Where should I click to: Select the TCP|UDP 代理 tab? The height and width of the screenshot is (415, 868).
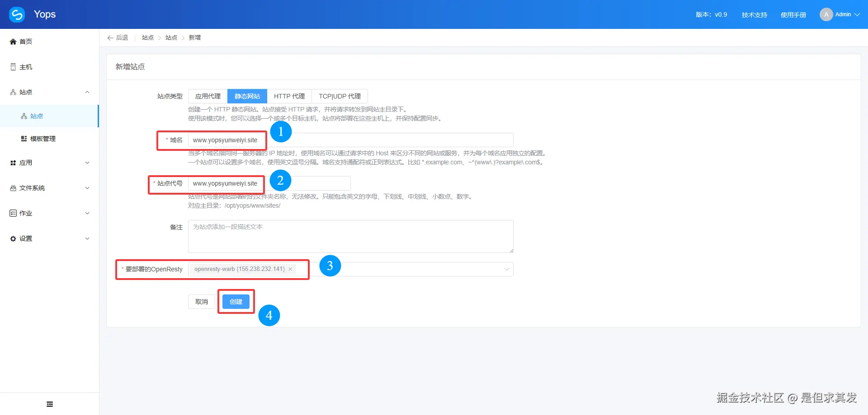(340, 96)
